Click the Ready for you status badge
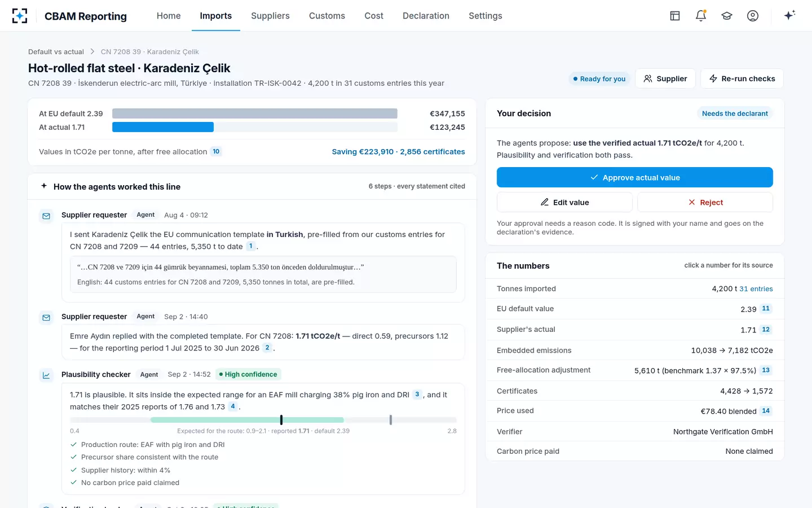 (599, 79)
